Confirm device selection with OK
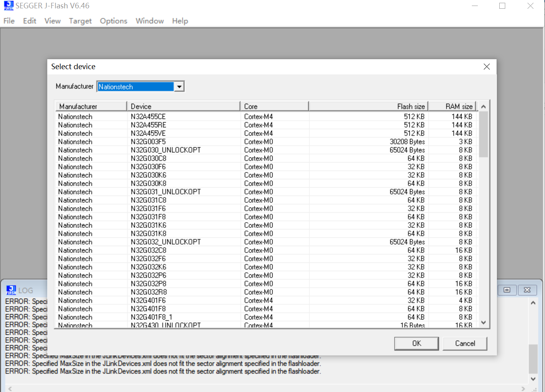The width and height of the screenshot is (545, 392). (416, 343)
